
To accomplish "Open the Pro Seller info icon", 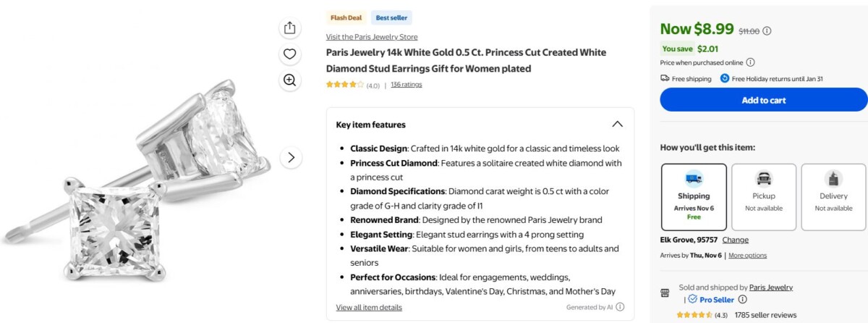I will tap(742, 300).
